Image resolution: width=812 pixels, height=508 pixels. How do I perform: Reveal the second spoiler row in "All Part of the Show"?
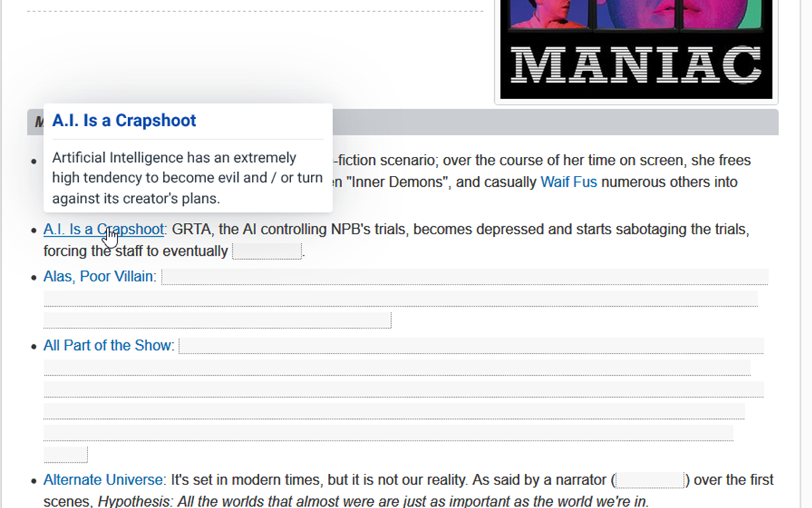[396, 367]
